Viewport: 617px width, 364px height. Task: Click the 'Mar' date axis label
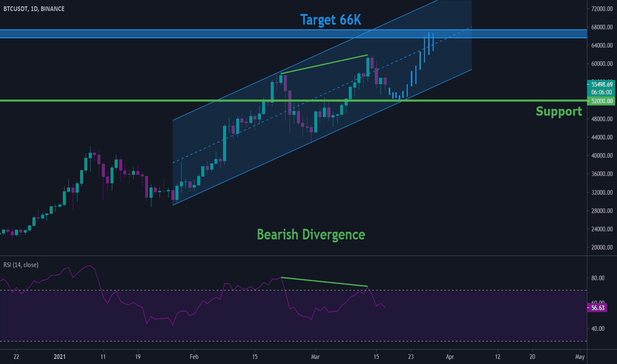(315, 357)
